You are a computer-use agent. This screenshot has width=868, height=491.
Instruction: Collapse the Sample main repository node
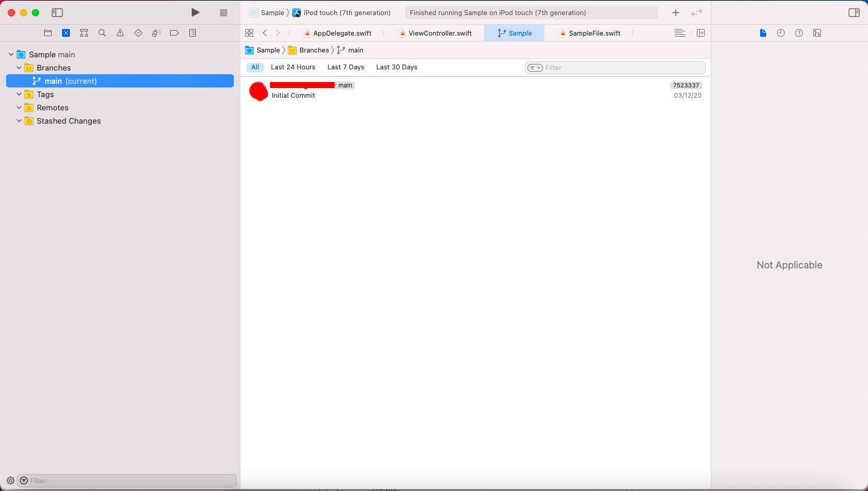point(11,55)
